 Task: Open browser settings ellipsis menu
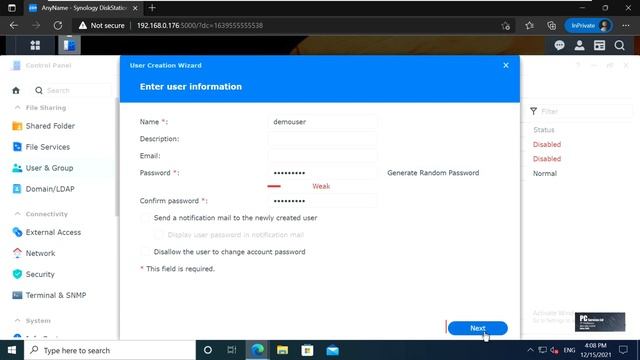[x=626, y=25]
